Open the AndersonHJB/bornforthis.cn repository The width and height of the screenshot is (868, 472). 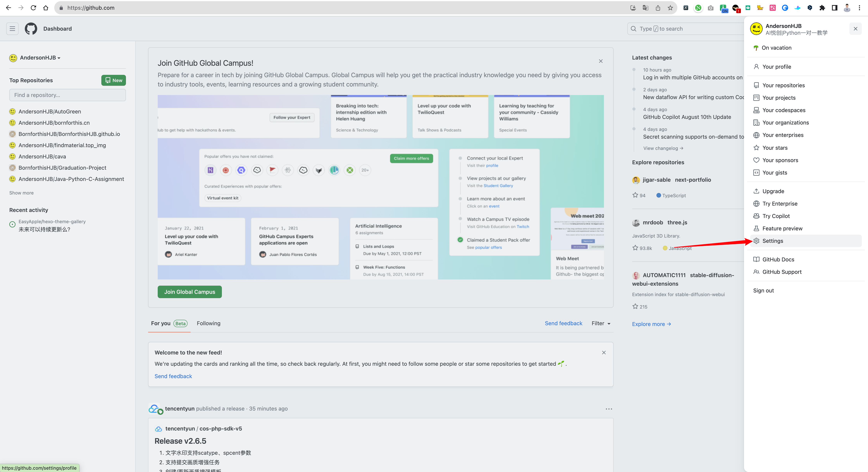pyautogui.click(x=54, y=123)
